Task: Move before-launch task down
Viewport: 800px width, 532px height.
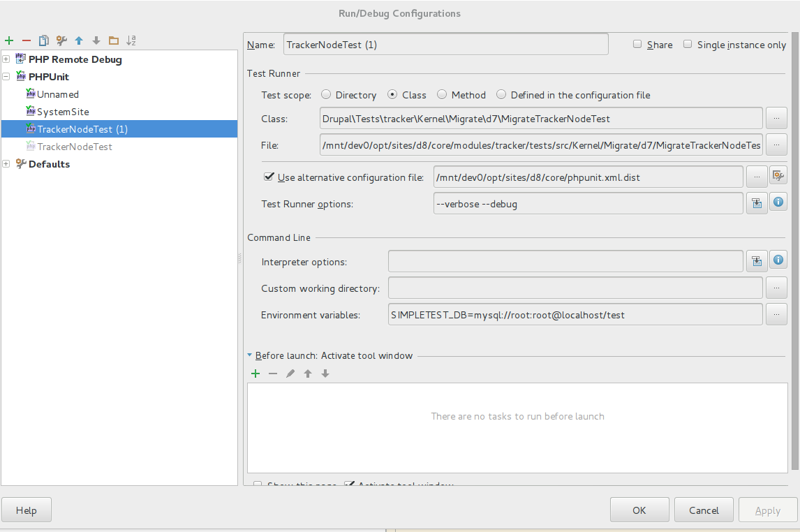Action: coord(325,374)
